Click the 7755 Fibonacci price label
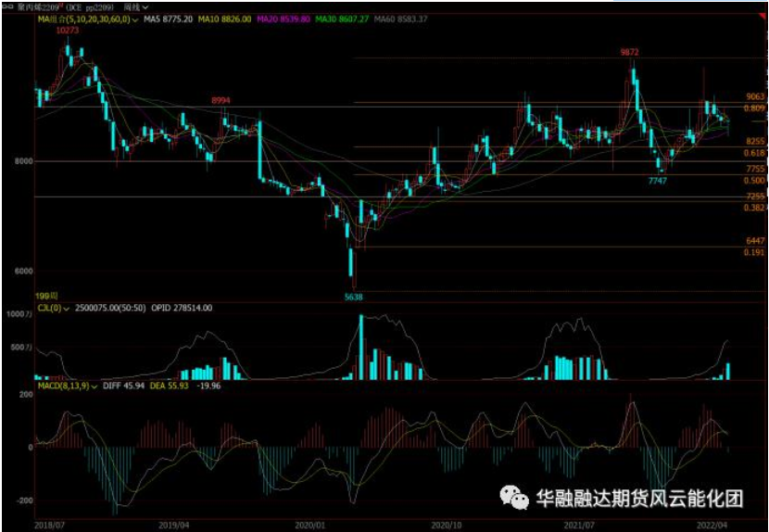Viewport: 769px width, 532px height. click(x=755, y=169)
